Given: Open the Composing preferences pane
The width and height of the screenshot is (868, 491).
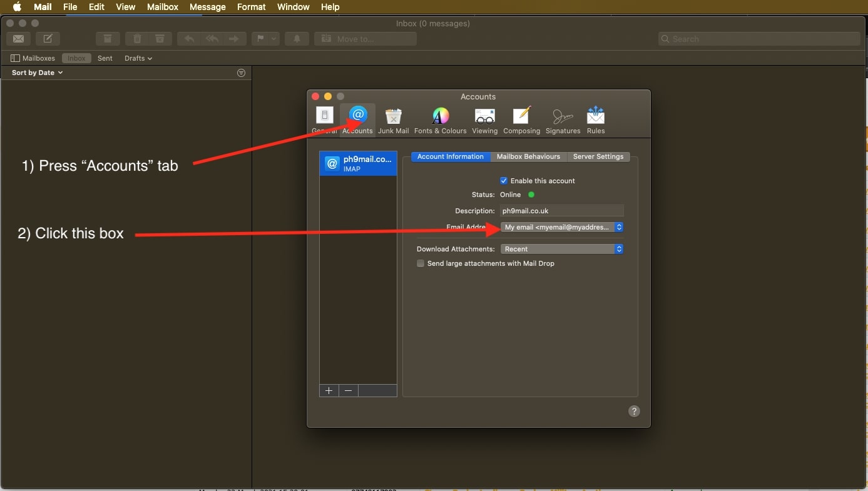Looking at the screenshot, I should point(521,120).
